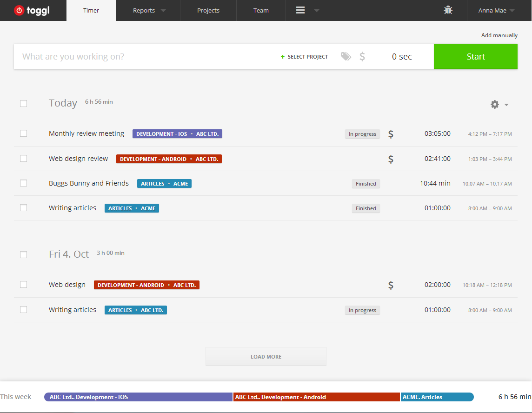Click the bug report icon
The width and height of the screenshot is (532, 413).
(448, 10)
